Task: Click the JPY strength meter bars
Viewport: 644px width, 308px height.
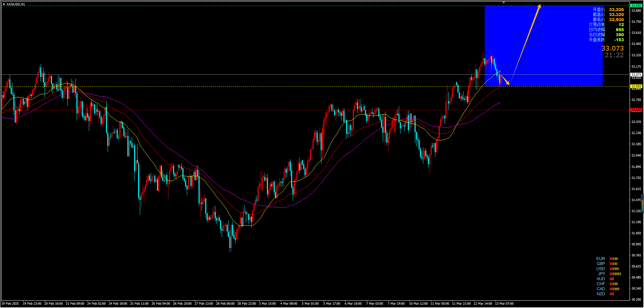Action: point(615,274)
